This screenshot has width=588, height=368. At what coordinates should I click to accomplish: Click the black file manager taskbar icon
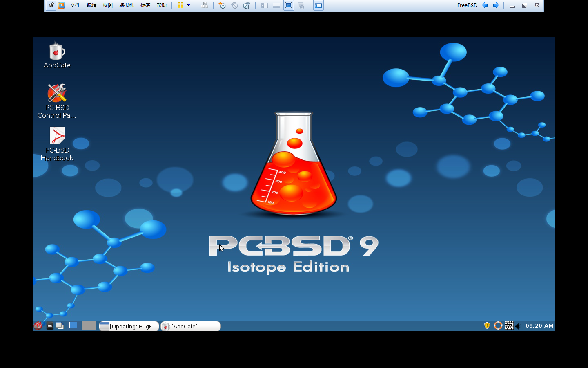pyautogui.click(x=49, y=326)
